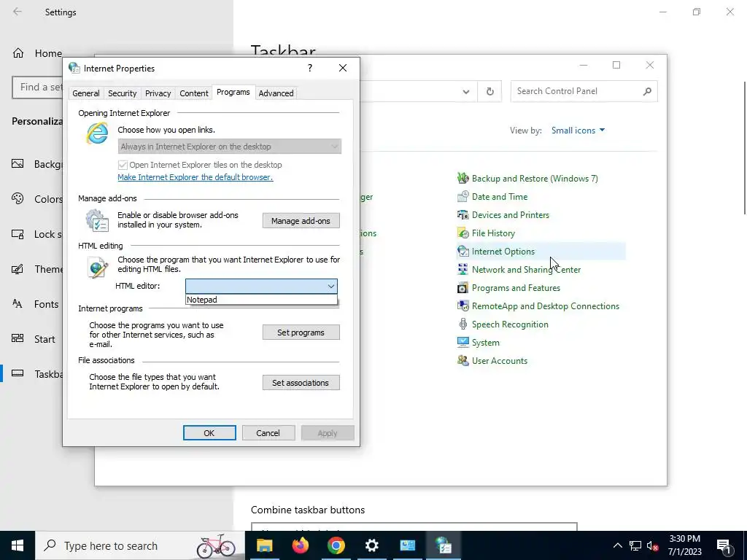Click the Manage add-ons button
The image size is (747, 560).
click(301, 221)
